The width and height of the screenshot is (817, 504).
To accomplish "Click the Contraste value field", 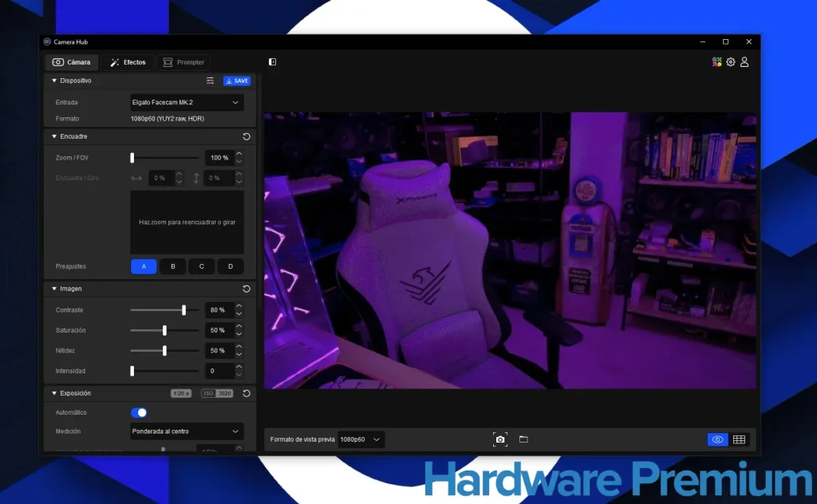I will [219, 309].
